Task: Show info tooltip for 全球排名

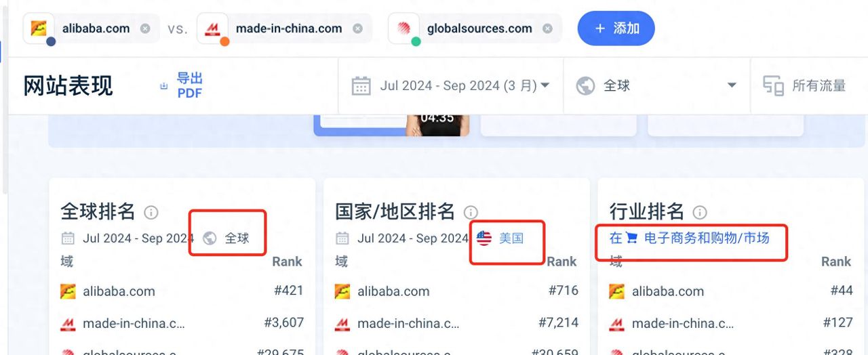Action: (151, 213)
